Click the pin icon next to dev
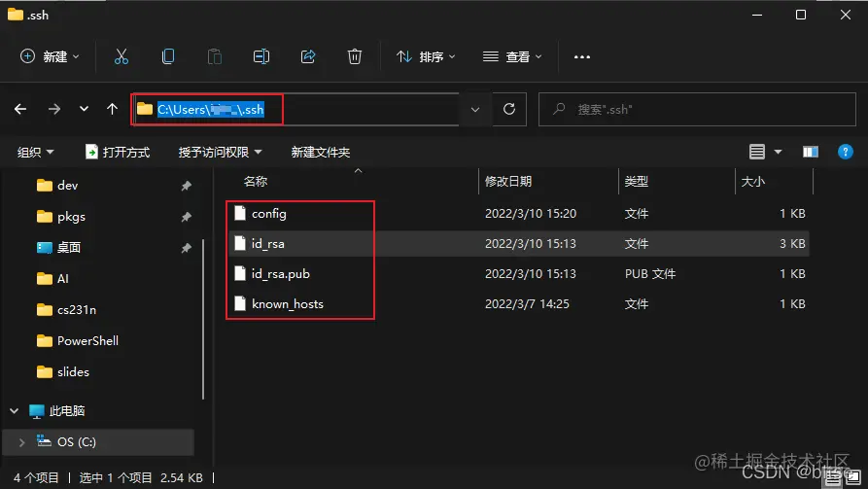Viewport: 868px width, 489px height. (x=186, y=186)
